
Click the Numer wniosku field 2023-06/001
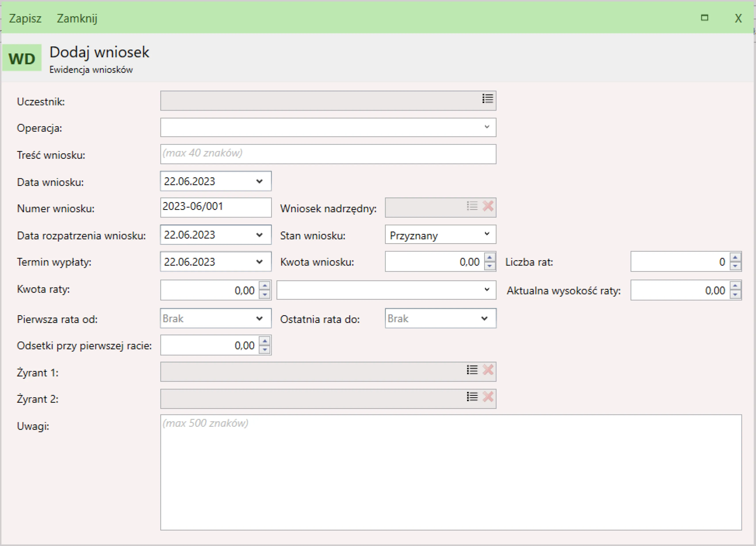[216, 207]
